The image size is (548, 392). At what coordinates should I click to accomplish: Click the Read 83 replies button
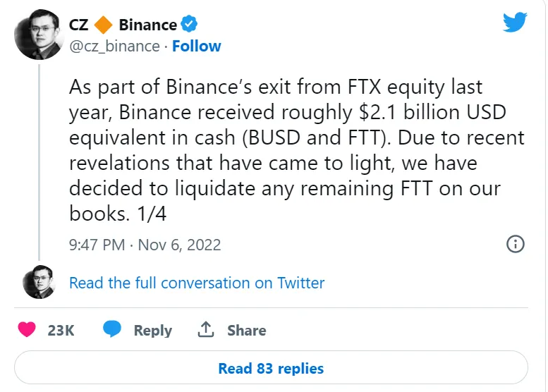click(272, 367)
